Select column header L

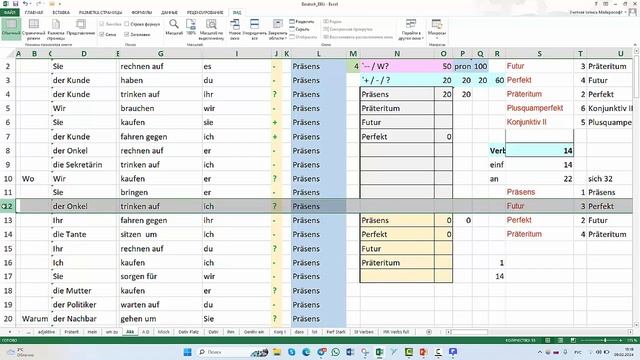tap(318, 53)
